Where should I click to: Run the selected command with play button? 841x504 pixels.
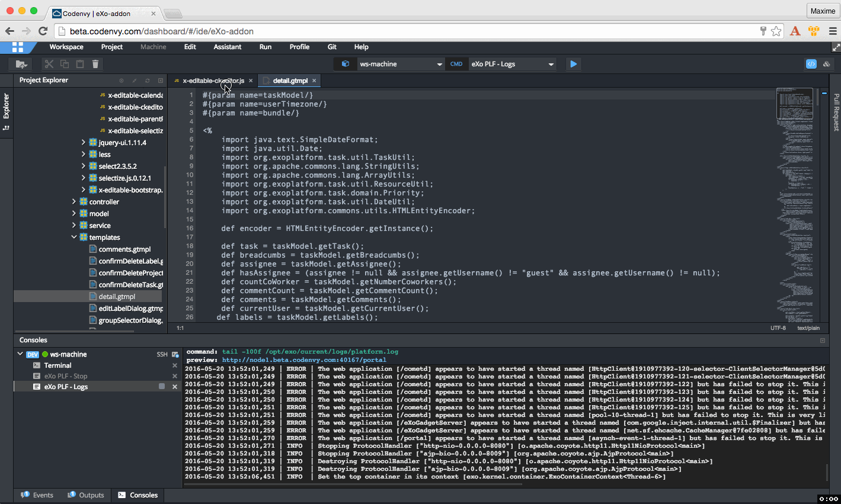pos(573,64)
